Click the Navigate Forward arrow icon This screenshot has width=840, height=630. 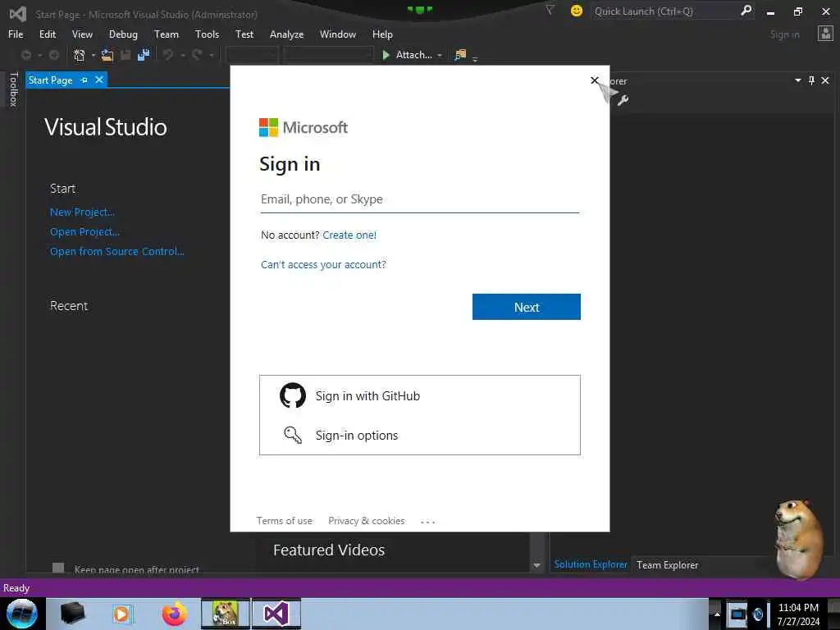coord(54,55)
